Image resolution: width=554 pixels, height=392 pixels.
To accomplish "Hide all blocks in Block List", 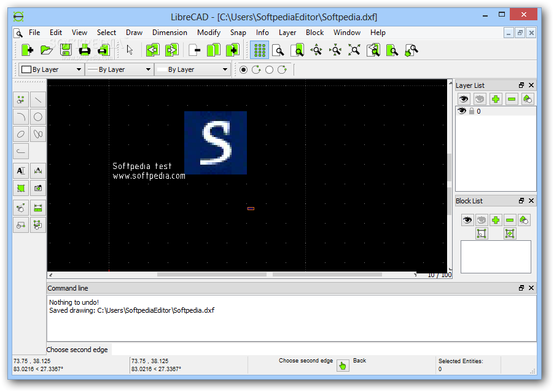I will coord(481,220).
